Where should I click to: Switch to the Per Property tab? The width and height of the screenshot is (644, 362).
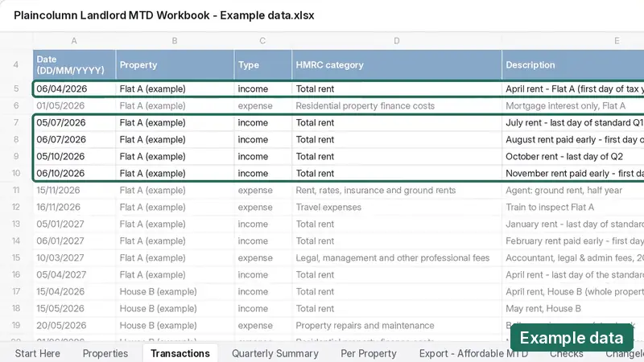tap(369, 353)
